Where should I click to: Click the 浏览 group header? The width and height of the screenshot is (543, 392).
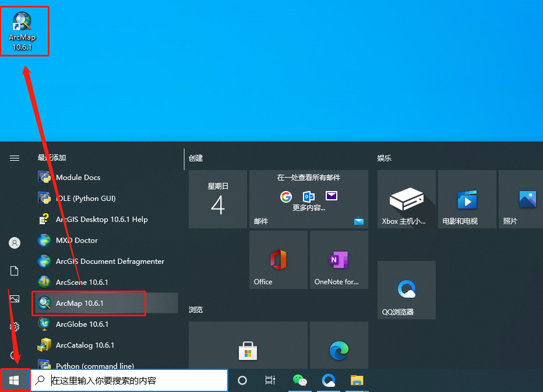(x=196, y=310)
